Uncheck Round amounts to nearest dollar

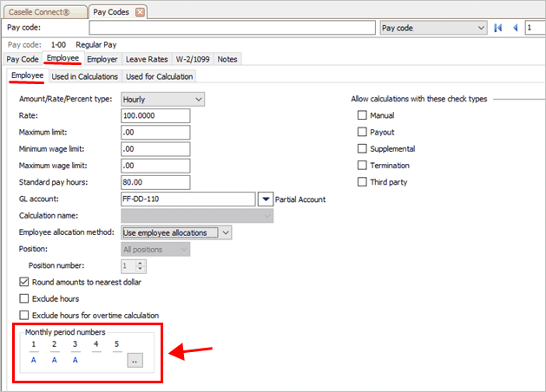(24, 282)
